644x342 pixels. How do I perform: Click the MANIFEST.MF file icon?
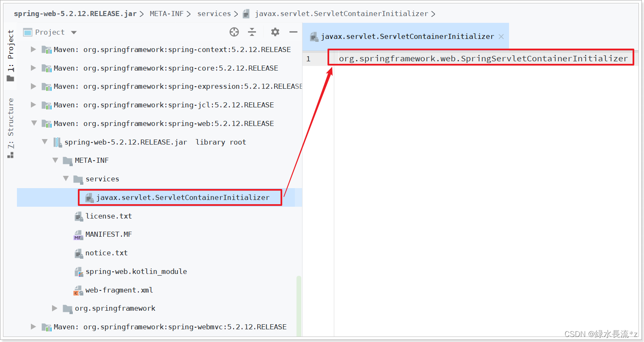(78, 235)
